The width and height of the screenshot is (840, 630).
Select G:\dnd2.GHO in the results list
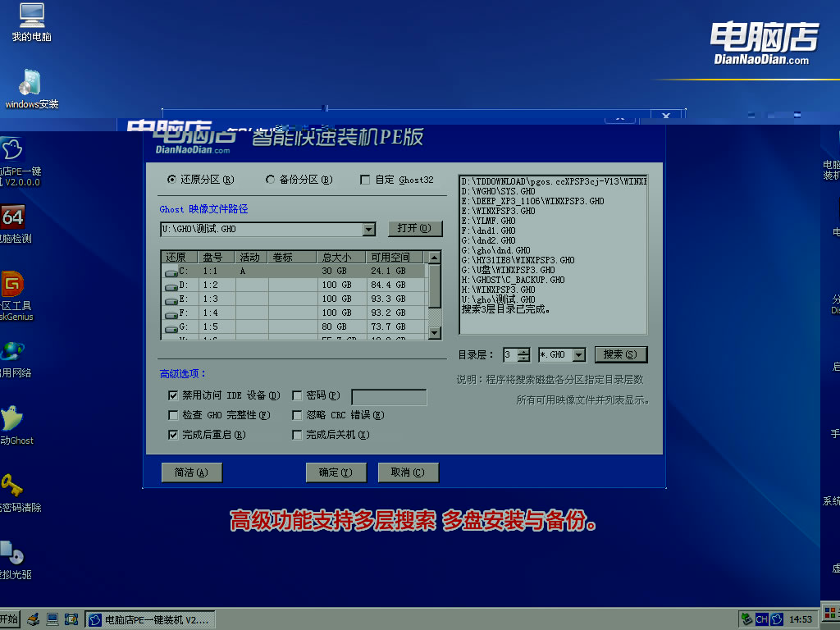(488, 240)
